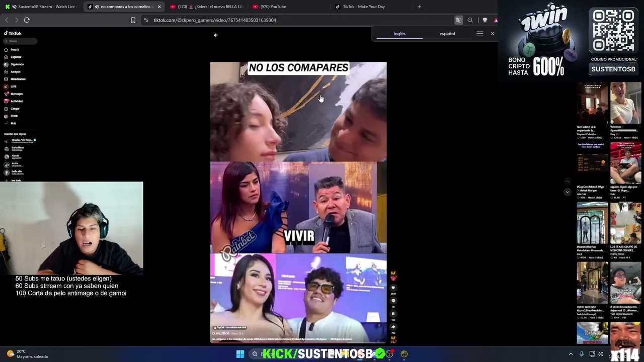
Task: Open followed account belle ollie
Action: 14,172
